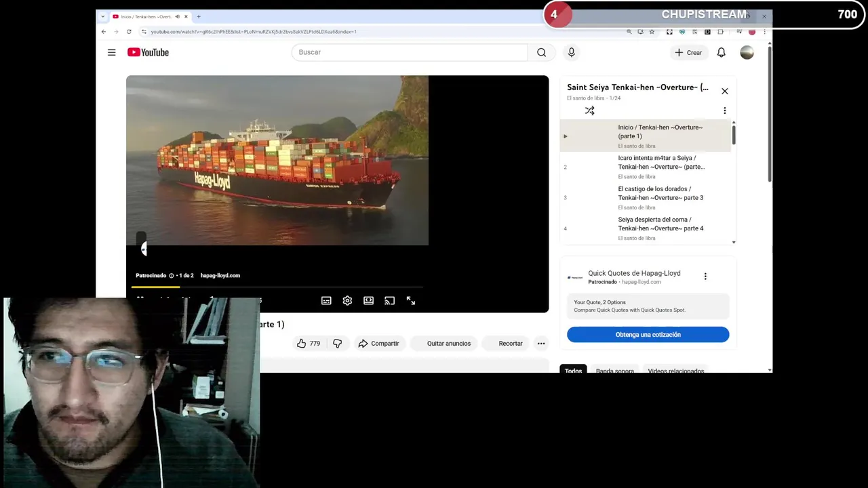The width and height of the screenshot is (868, 488).
Task: Open the tab search dropdown arrow
Action: (103, 16)
